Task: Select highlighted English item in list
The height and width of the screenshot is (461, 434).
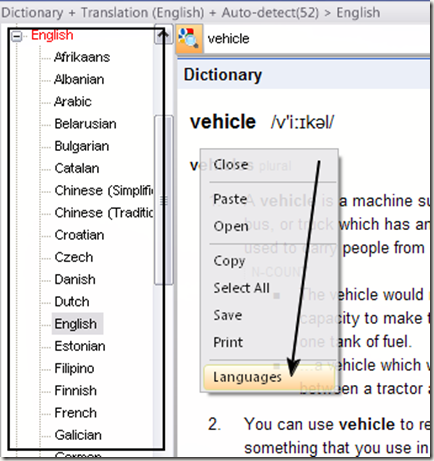Action: pyautogui.click(x=77, y=324)
